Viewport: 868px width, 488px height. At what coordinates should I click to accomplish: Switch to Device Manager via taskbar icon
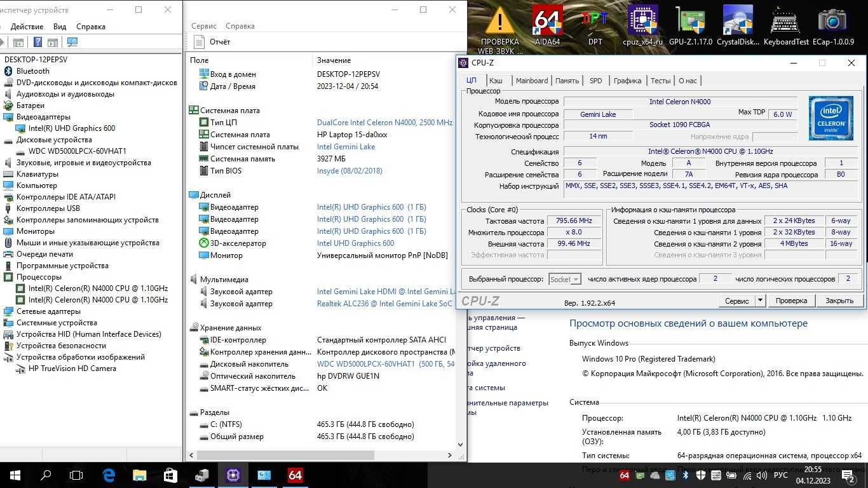201,475
